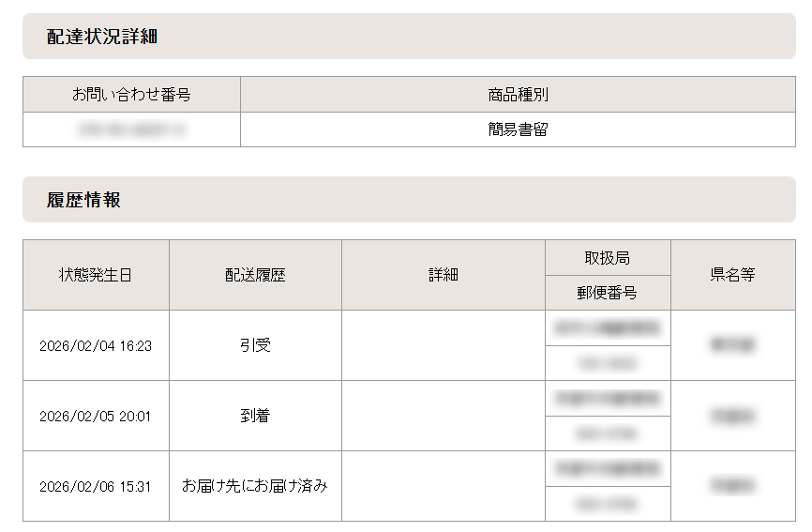Click the 履歴情報 section heading
The image size is (812, 532).
[83, 200]
